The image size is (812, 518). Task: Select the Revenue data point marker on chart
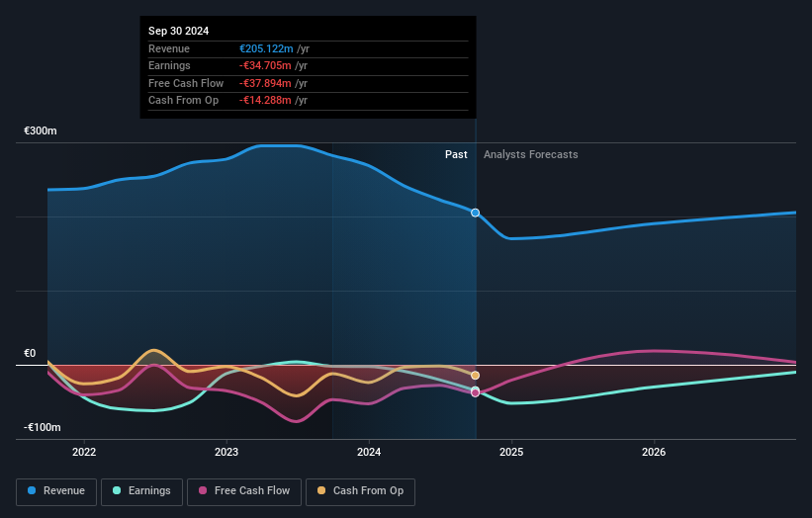coord(476,213)
